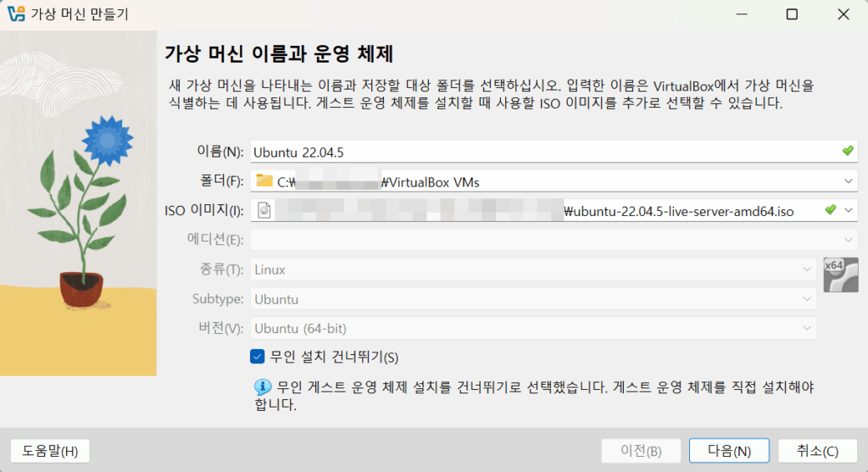
Task: Click the 이름(N): label
Action: tap(220, 152)
